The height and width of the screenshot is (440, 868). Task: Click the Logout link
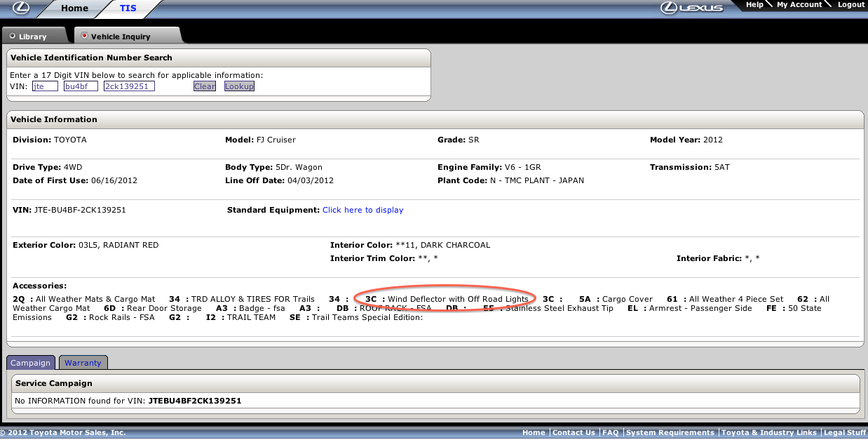pos(850,5)
